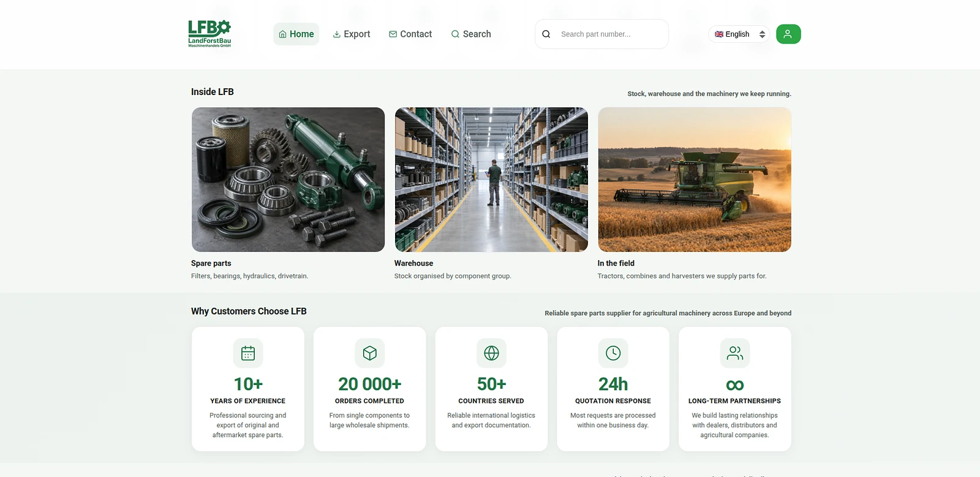This screenshot has width=980, height=477.
Task: Click the LFB LandForstBau logo
Action: pos(209,34)
